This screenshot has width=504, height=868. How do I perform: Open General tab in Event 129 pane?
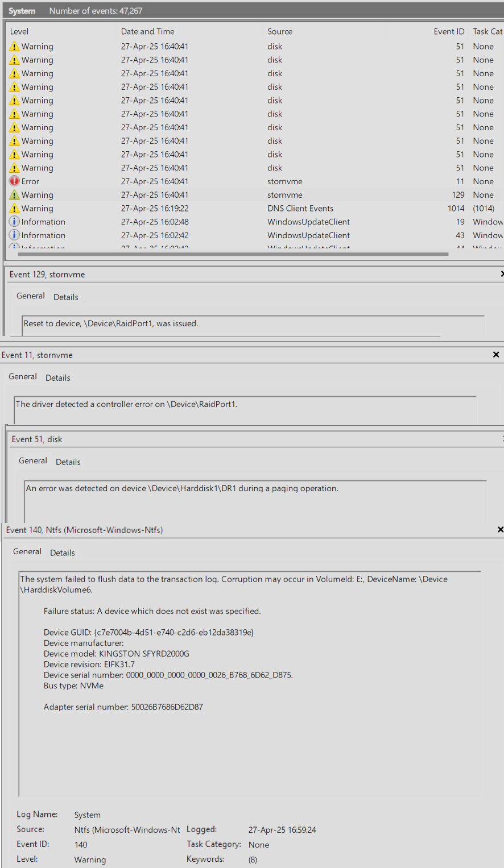[x=31, y=296]
